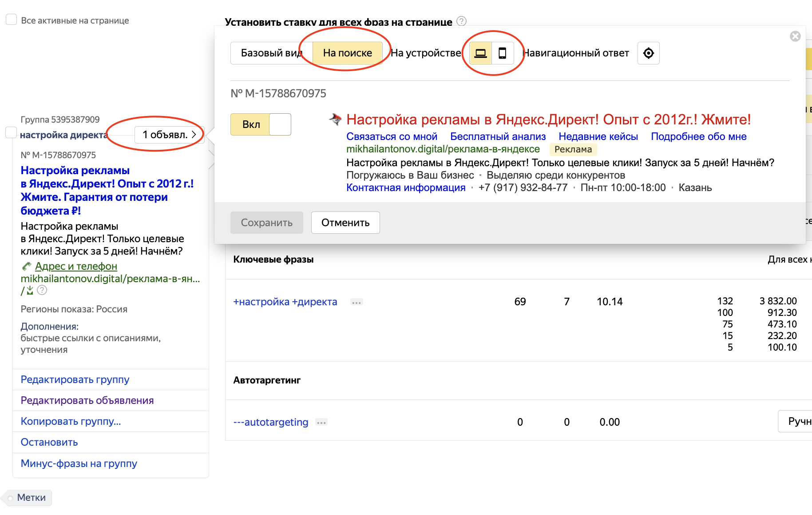Viewport: 812px width, 515px height.
Task: Close the ad preview popup
Action: [x=796, y=36]
